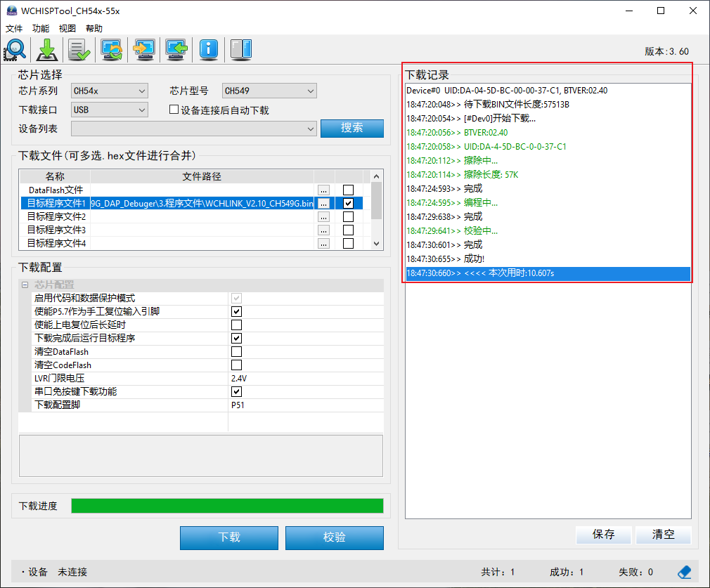Enable 使能上电复位后长延时 checkbox
This screenshot has height=588, width=710.
click(236, 325)
